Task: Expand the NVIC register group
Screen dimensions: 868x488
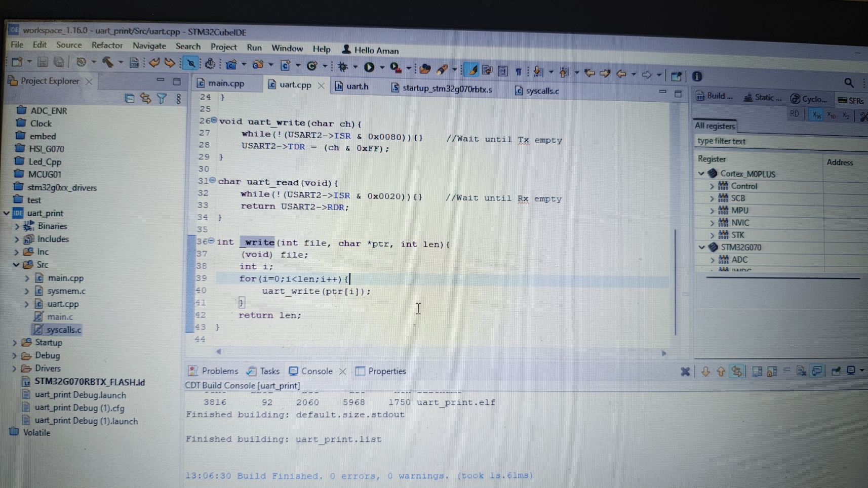Action: (713, 223)
